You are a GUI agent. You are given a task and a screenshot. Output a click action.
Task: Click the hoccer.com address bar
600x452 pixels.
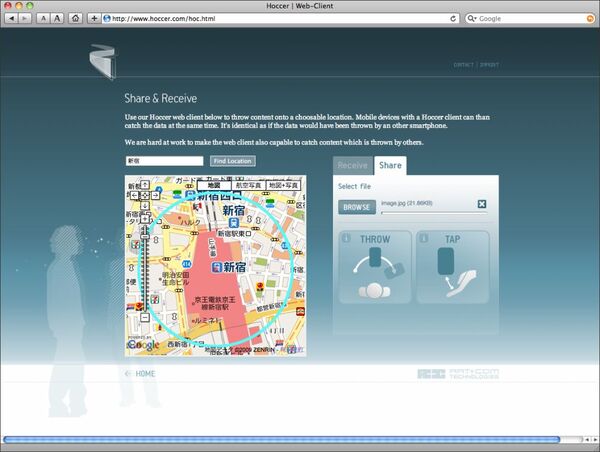(279, 18)
